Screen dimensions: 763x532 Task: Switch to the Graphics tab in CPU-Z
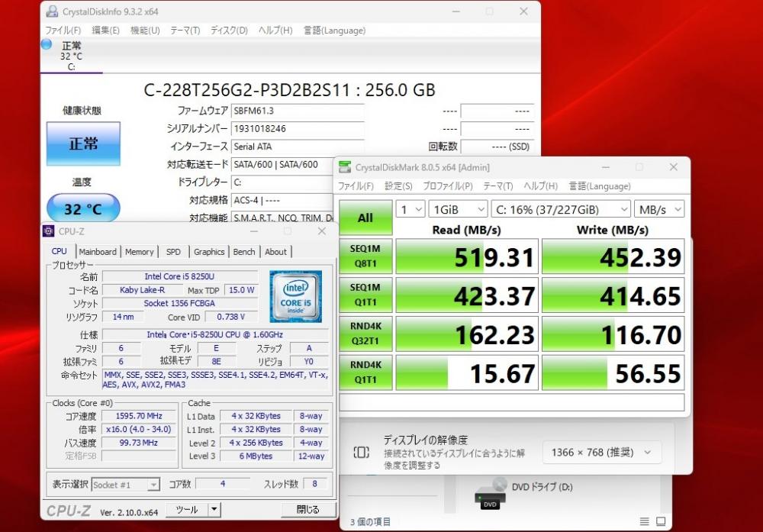[x=209, y=252]
